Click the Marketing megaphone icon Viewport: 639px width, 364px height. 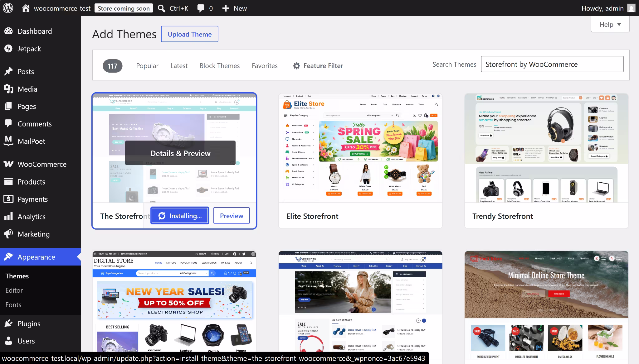pos(8,234)
